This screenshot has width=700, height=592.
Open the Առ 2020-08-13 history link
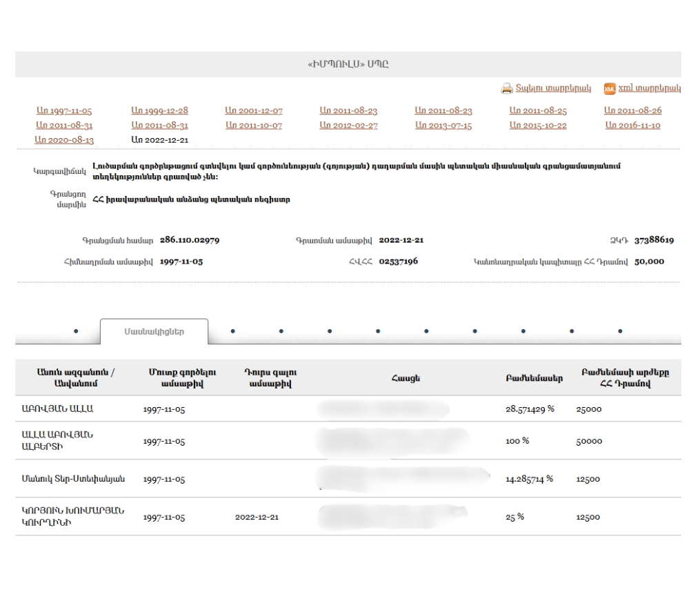[63, 139]
